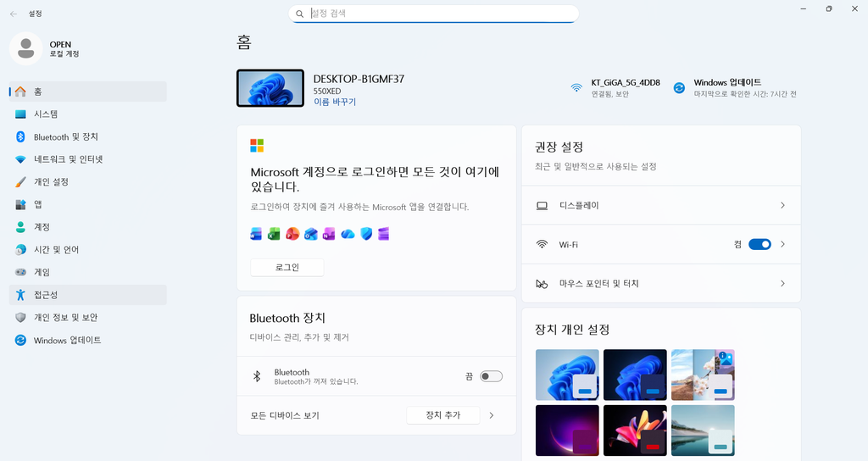Open 시간 및 언어 in sidebar
Image resolution: width=868 pixels, height=461 pixels.
[88, 250]
